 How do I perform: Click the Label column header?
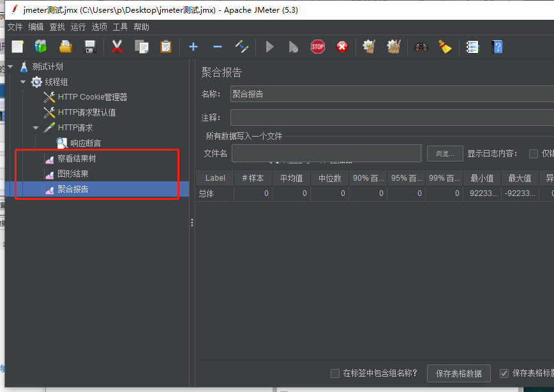click(x=215, y=178)
